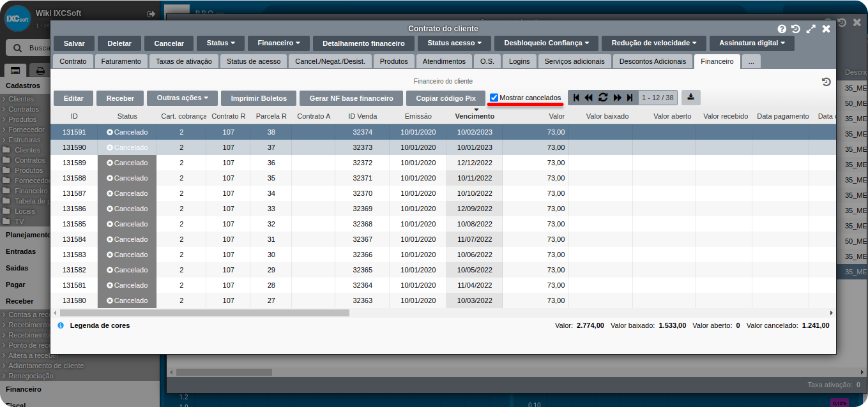Open the Planejamento section in the sidebar

pos(28,235)
